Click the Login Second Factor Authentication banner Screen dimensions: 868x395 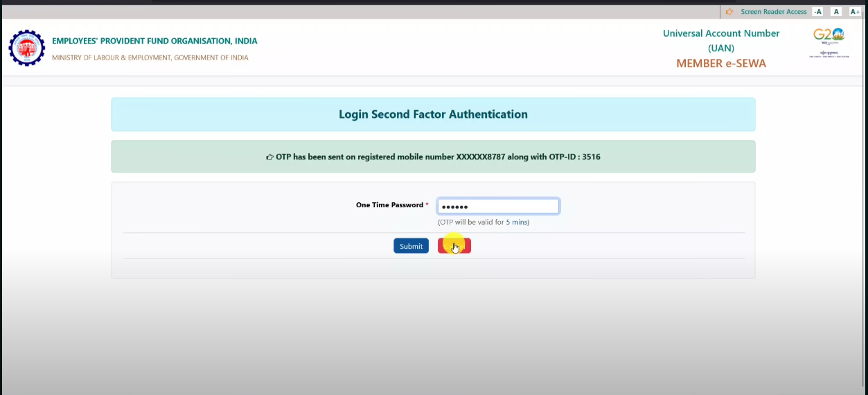point(433,114)
